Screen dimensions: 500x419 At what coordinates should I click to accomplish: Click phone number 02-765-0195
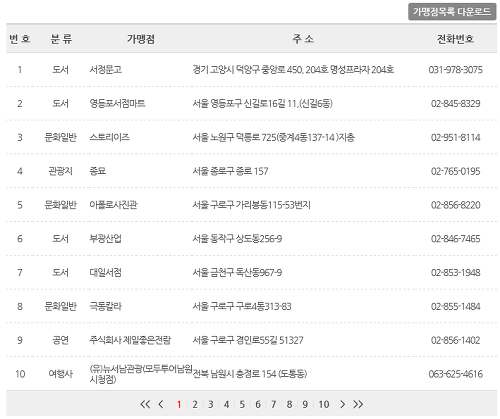tap(455, 171)
